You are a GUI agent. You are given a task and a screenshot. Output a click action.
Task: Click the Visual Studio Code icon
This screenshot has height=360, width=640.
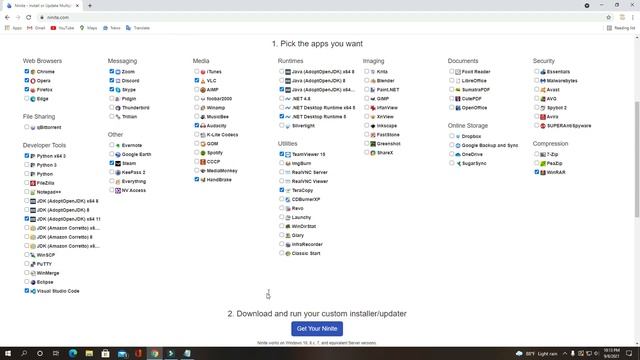[33, 291]
